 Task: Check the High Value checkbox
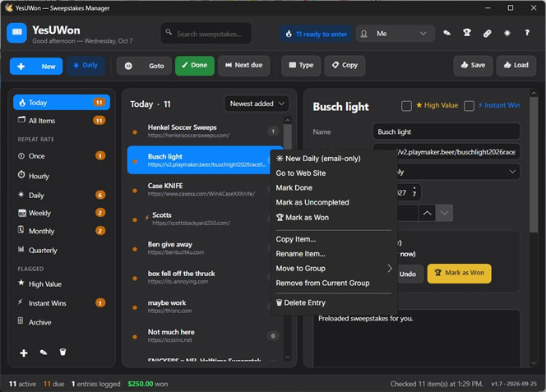coord(406,106)
